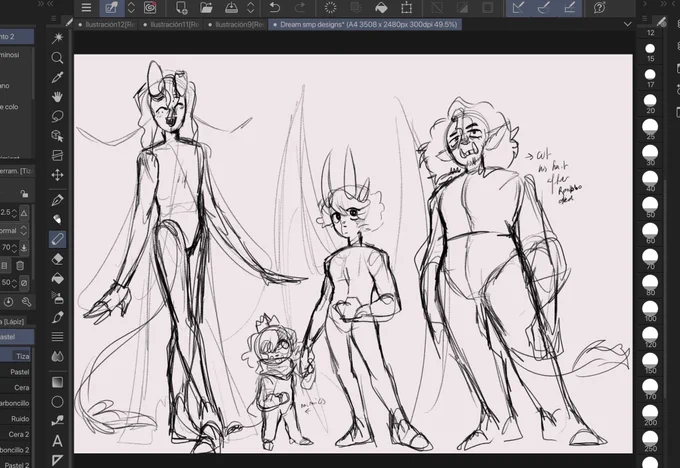Select the Ruido sub tool
The image size is (680, 468).
(16, 419)
